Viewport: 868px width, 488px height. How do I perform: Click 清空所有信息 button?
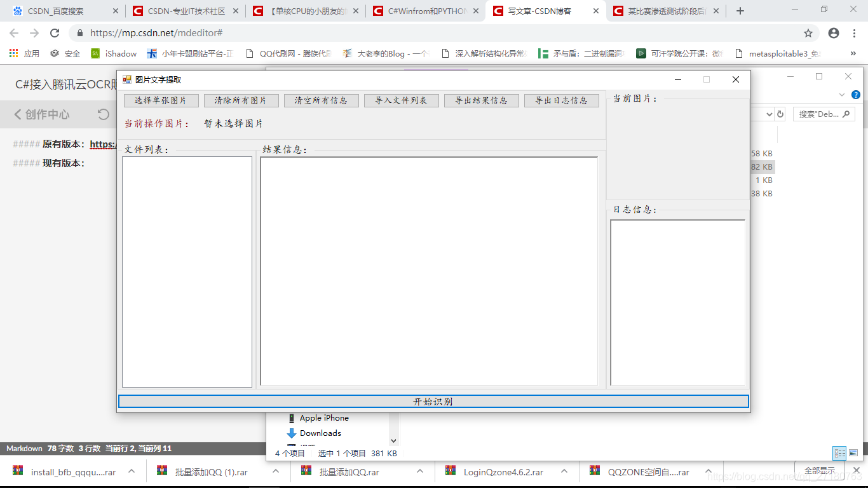point(322,100)
